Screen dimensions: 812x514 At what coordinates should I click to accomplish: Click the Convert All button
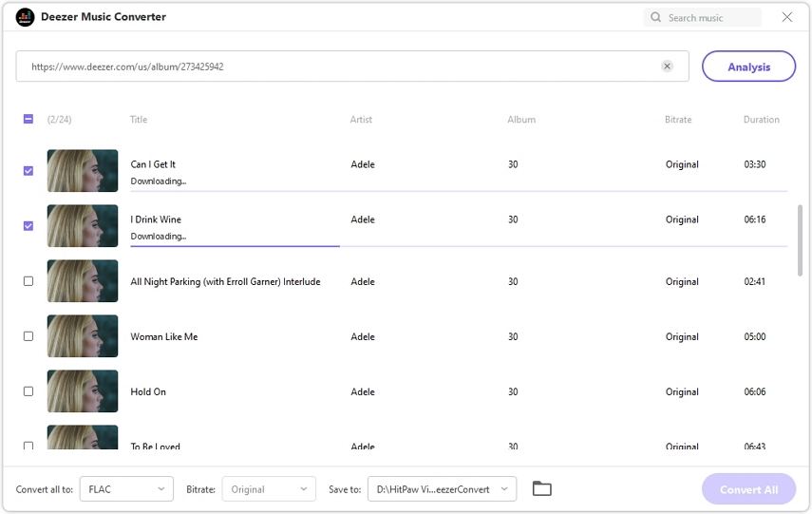click(748, 489)
